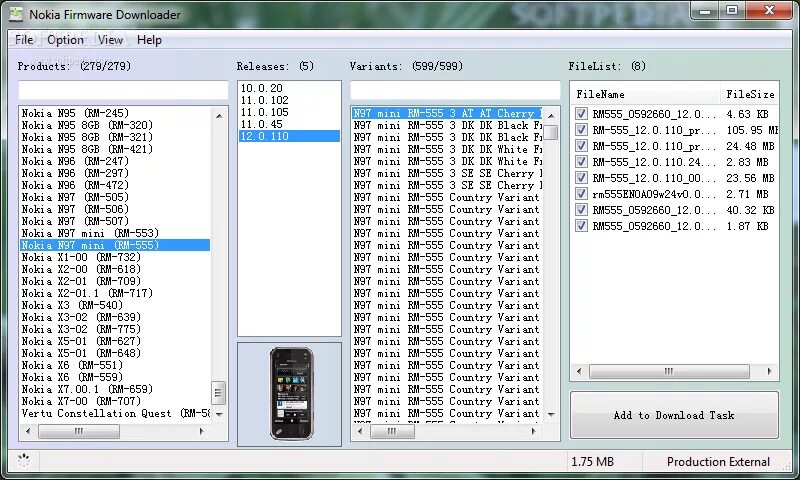This screenshot has height=480, width=800.
Task: Click Variants list scroll right arrow
Action: [x=534, y=432]
